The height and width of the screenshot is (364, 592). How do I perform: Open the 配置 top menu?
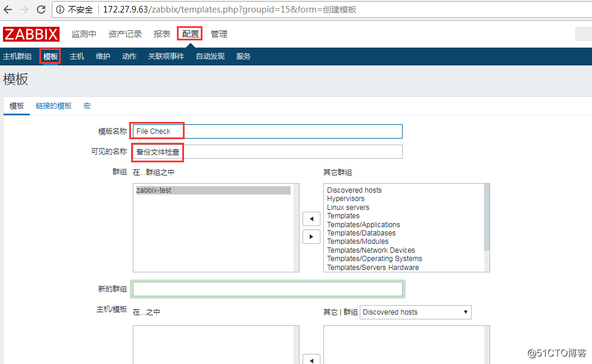point(190,34)
